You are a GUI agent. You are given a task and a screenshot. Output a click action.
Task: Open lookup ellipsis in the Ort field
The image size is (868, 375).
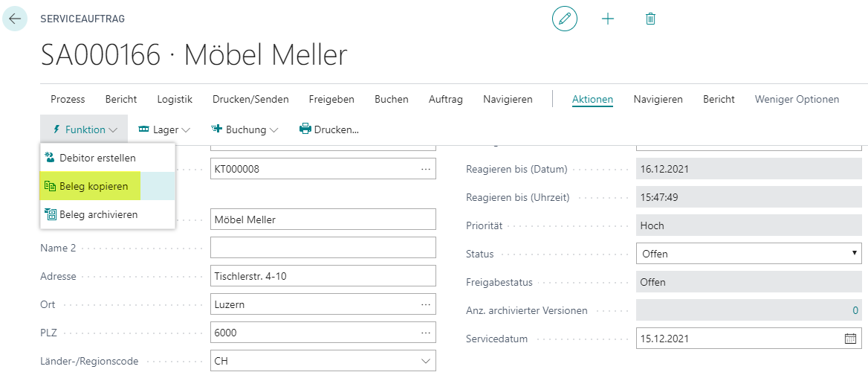[425, 304]
